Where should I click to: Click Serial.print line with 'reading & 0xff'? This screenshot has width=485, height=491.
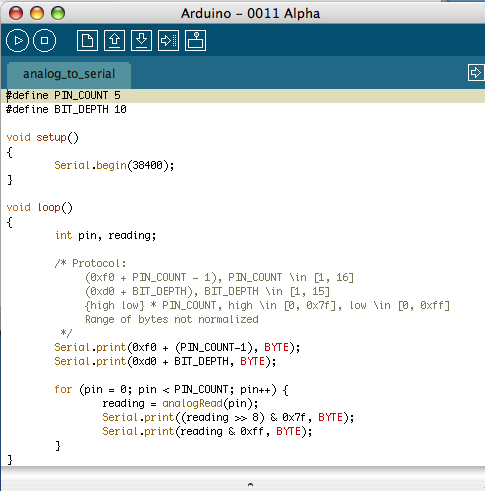coord(207,431)
